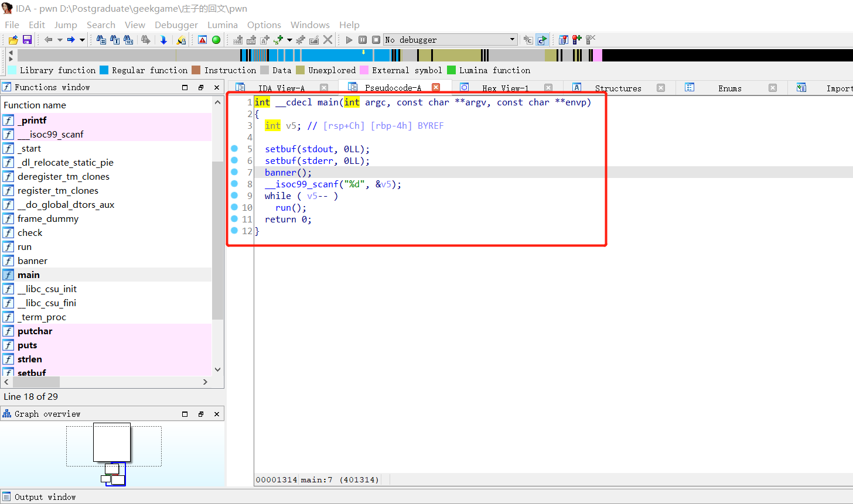Select the run function in list
The height and width of the screenshot is (504, 853).
click(106, 246)
